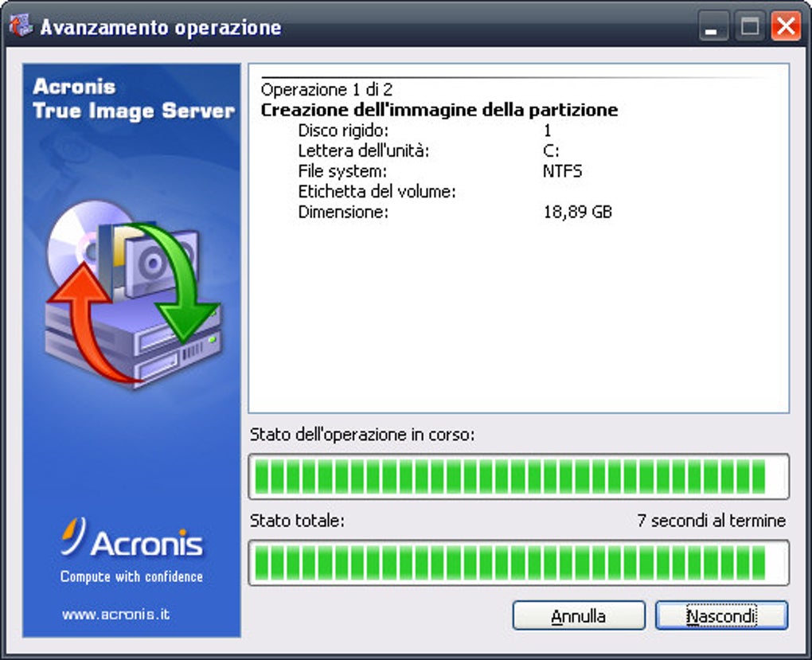
Task: Click the Dimensione 18,89 GB value
Action: [577, 212]
